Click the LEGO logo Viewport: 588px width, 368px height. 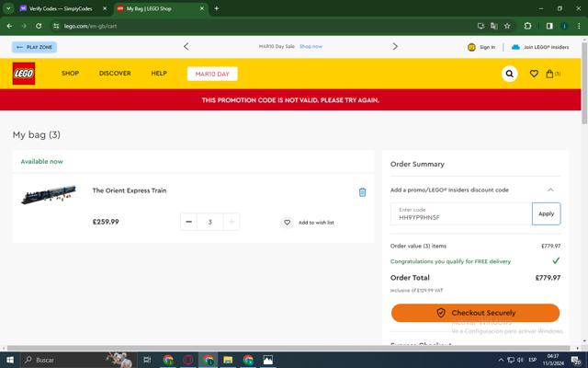[x=24, y=74]
